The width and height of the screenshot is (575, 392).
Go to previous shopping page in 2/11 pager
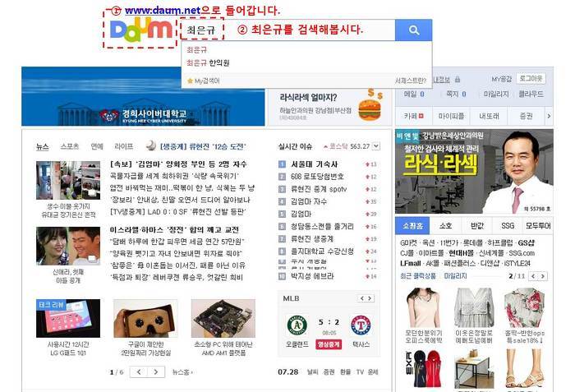[x=533, y=276]
